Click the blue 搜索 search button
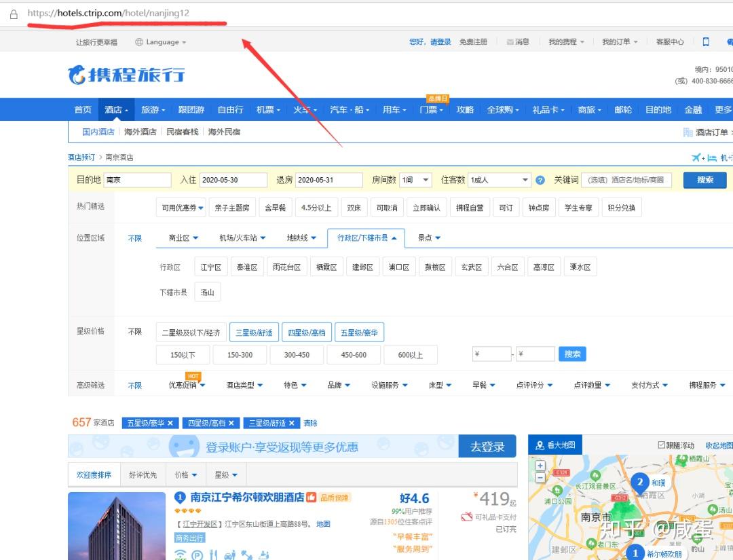 (x=705, y=180)
